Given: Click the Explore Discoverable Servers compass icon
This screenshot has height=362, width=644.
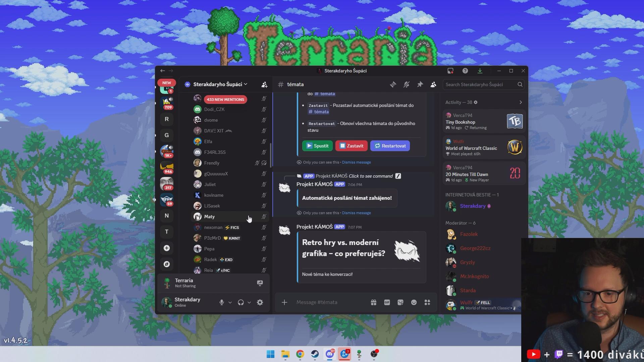Looking at the screenshot, I should (167, 264).
